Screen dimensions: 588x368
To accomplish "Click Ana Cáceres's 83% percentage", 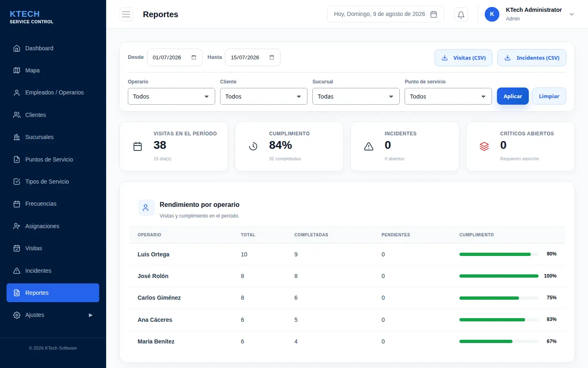I will point(552,319).
